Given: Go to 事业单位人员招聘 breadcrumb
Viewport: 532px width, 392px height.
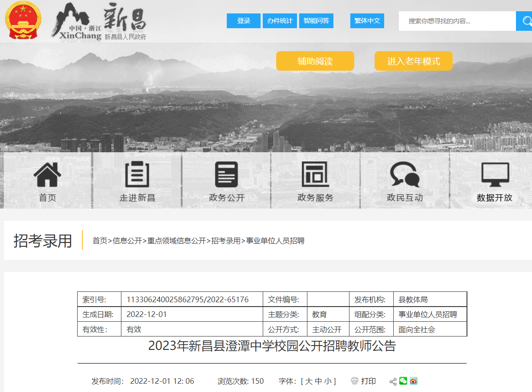Looking at the screenshot, I should [x=275, y=241].
